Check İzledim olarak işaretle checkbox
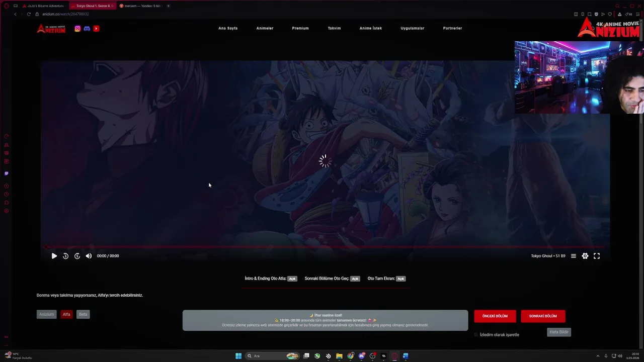This screenshot has width=644, height=362. click(476, 335)
